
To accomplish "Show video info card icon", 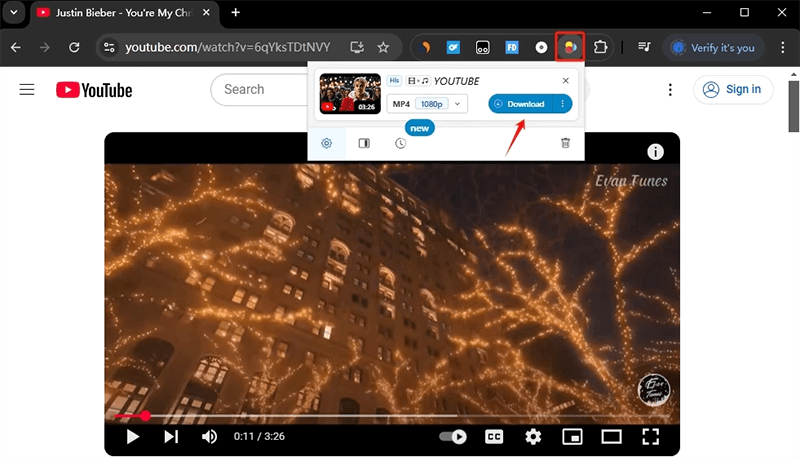I will [655, 151].
